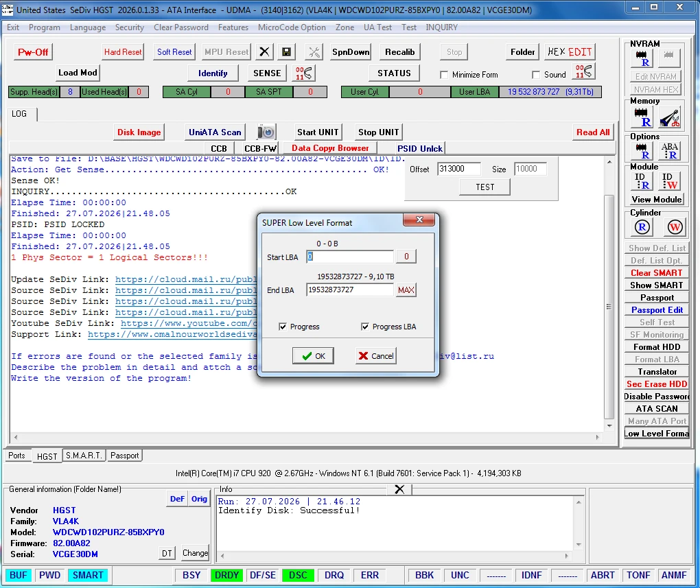Viewport: 700px width, 588px height.
Task: Click the TEST button under Offset
Action: [485, 187]
